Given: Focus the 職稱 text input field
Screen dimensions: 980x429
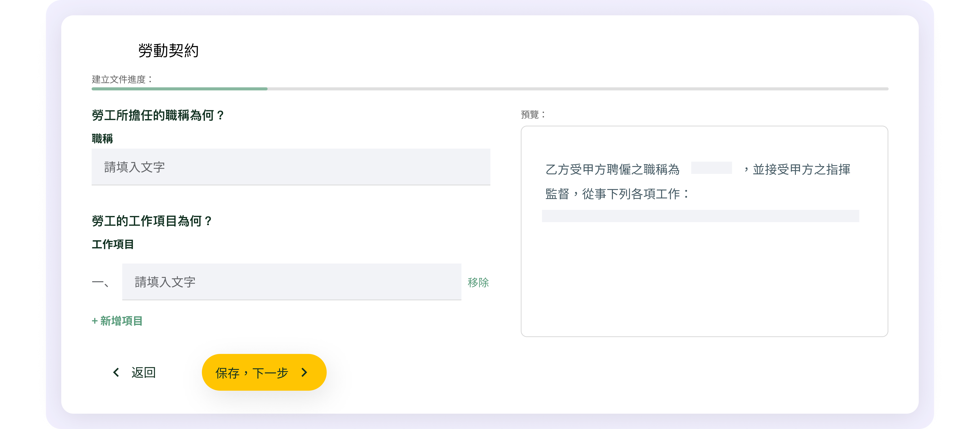Looking at the screenshot, I should pyautogui.click(x=291, y=167).
